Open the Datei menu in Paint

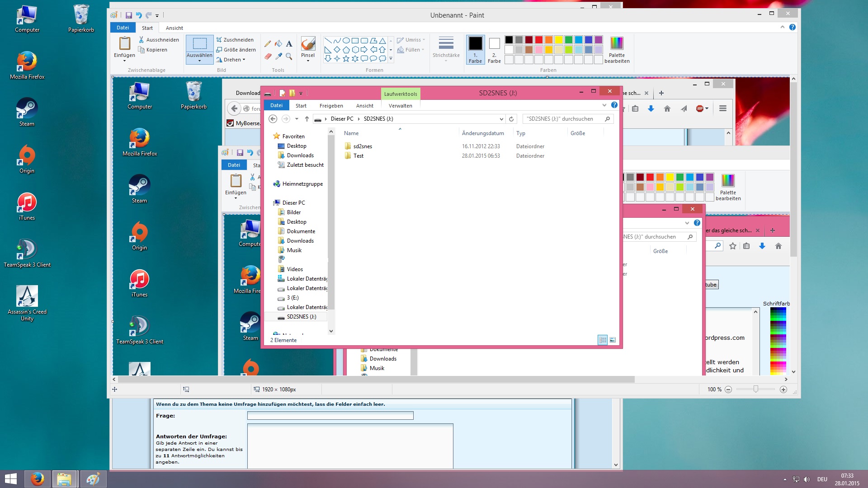point(123,28)
